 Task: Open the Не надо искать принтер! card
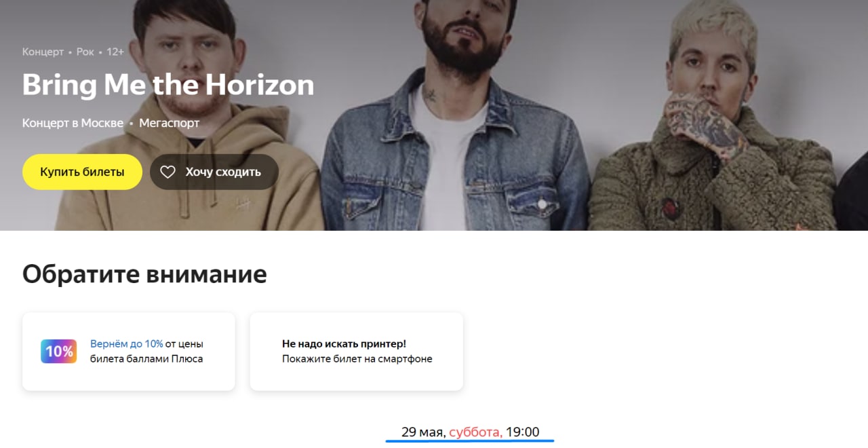pyautogui.click(x=357, y=352)
